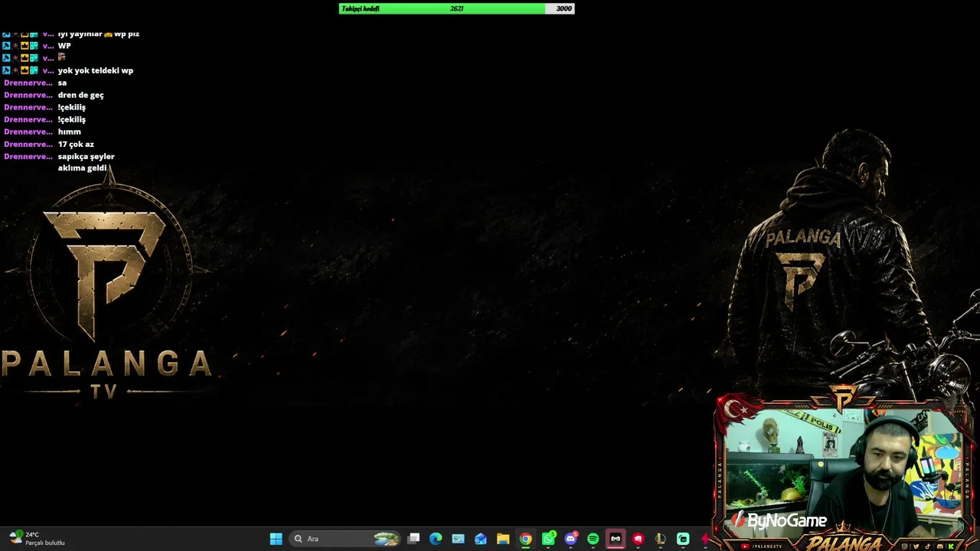Click the '3000' follower goal number
The width and height of the screenshot is (980, 551).
[x=563, y=8]
